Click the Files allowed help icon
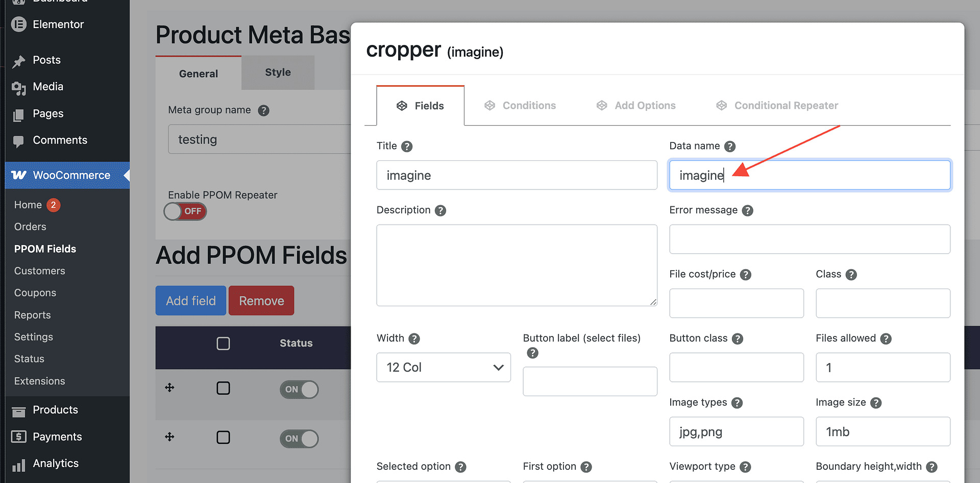 click(886, 339)
